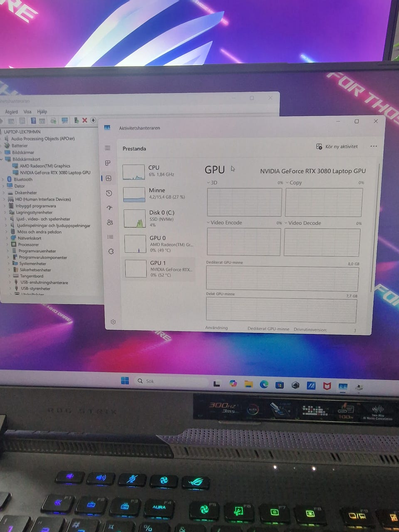Open File Explorer from taskbar
Image resolution: width=399 pixels, height=532 pixels.
point(249,384)
